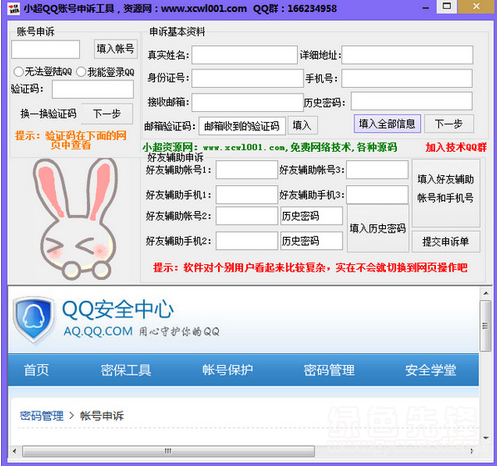Click the horizontal scrollbar left arrow
This screenshot has height=466, width=497.
click(14, 451)
